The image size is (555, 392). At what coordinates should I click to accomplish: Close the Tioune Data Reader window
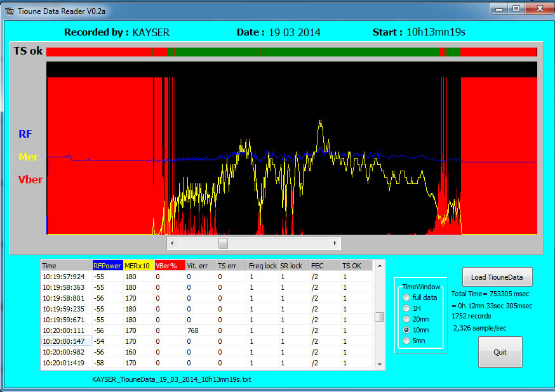tap(540, 8)
